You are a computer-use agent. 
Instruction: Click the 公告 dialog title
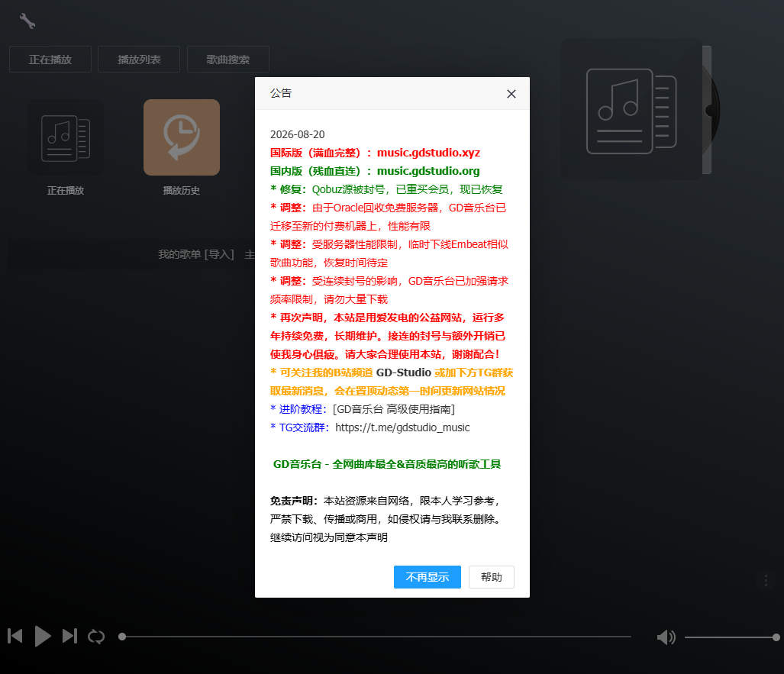tap(281, 93)
